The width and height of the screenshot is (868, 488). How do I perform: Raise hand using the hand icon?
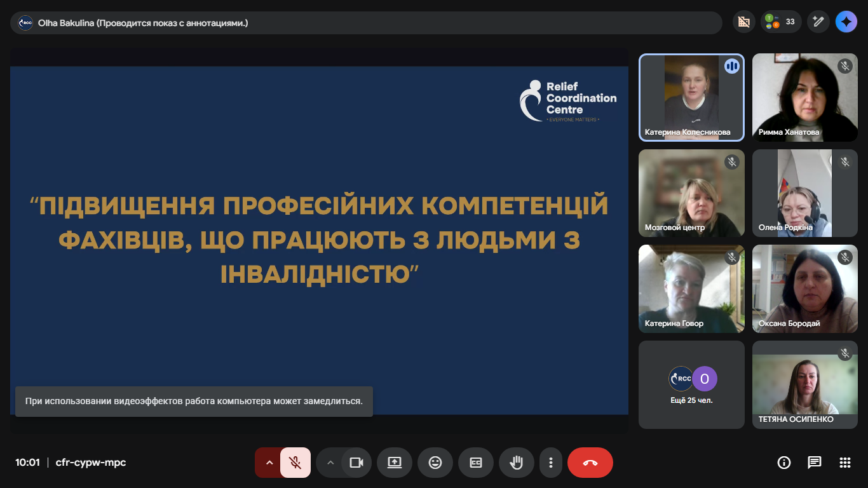click(x=517, y=463)
